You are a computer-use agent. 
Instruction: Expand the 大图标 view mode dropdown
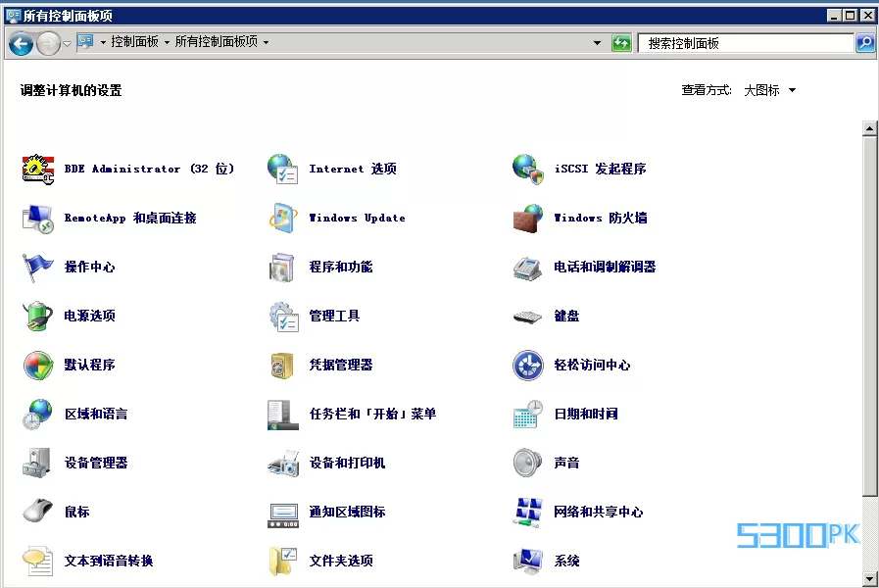[x=792, y=90]
